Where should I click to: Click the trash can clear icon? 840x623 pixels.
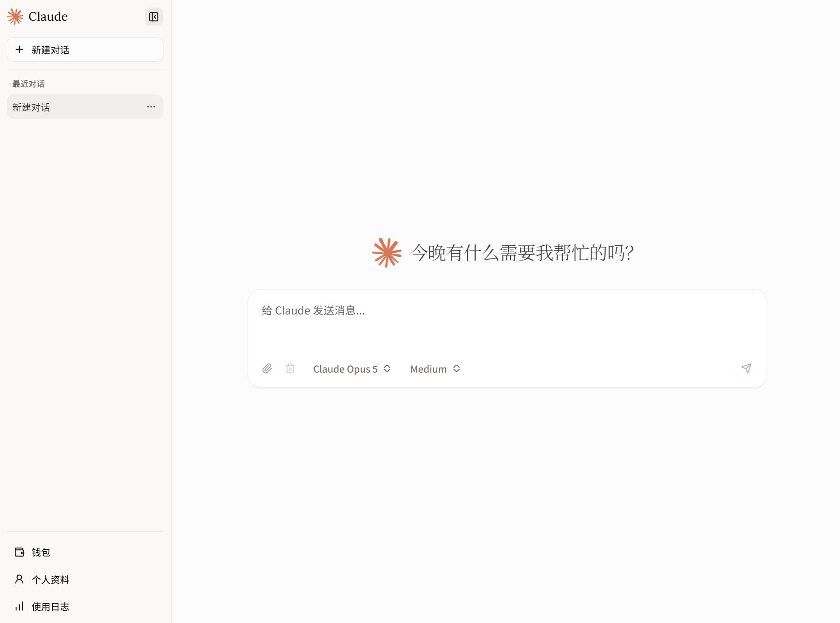click(x=290, y=369)
